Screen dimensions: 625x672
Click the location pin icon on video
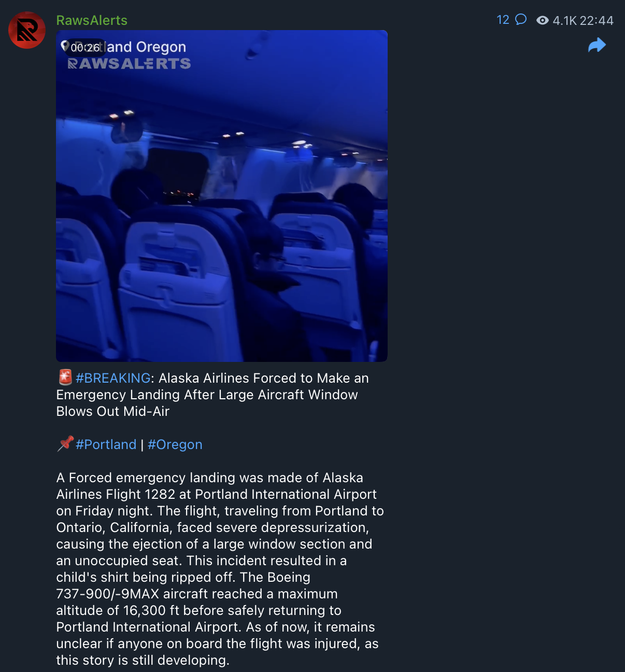click(x=64, y=46)
